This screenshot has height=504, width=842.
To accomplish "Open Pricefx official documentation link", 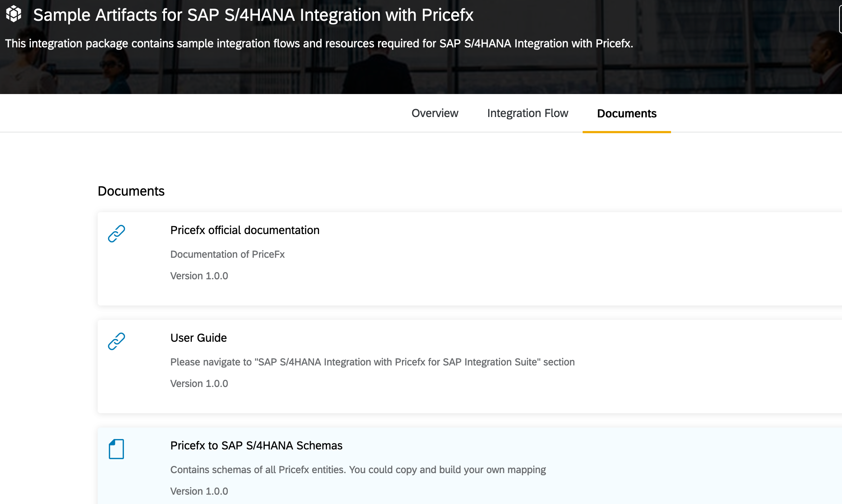I will 245,230.
